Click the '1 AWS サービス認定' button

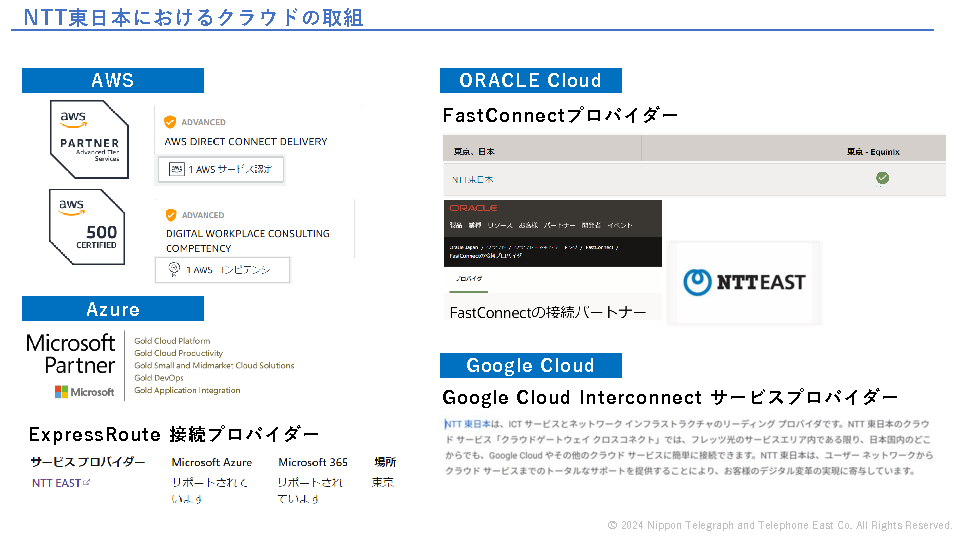pos(221,169)
